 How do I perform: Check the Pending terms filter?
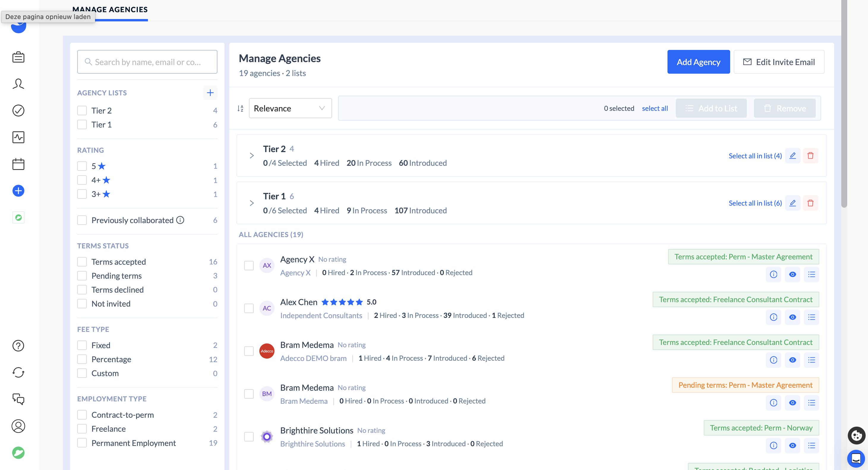82,276
